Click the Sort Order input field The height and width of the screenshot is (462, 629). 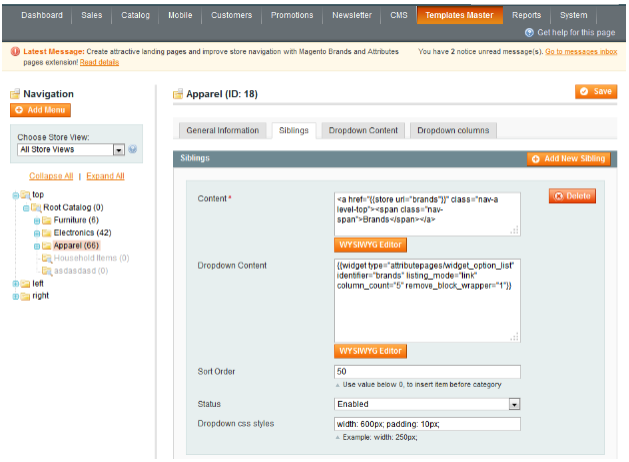pyautogui.click(x=427, y=371)
